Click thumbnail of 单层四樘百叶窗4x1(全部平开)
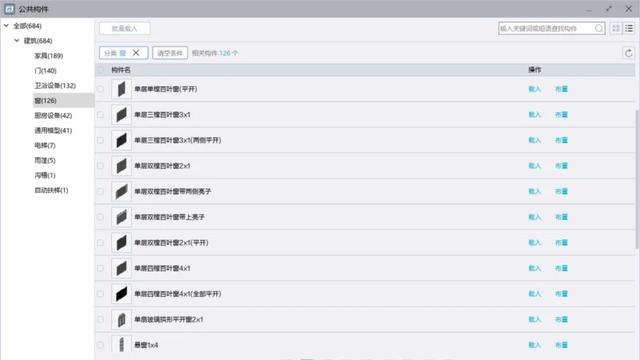This screenshot has height=360, width=640. (121, 294)
